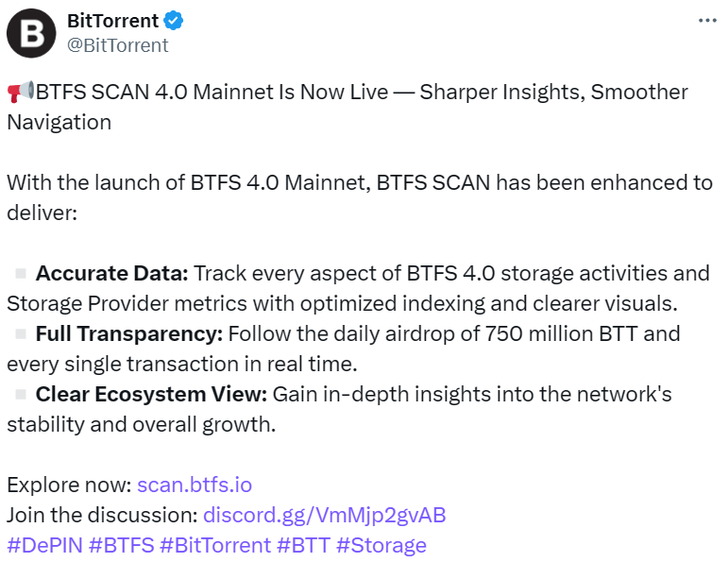Image resolution: width=728 pixels, height=562 pixels.
Task: Click the blue verified badge
Action: [175, 21]
